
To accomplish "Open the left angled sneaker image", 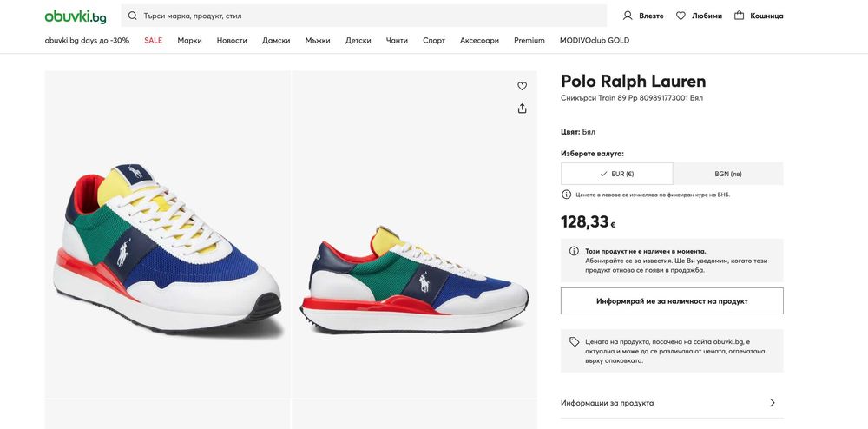I will coord(168,234).
